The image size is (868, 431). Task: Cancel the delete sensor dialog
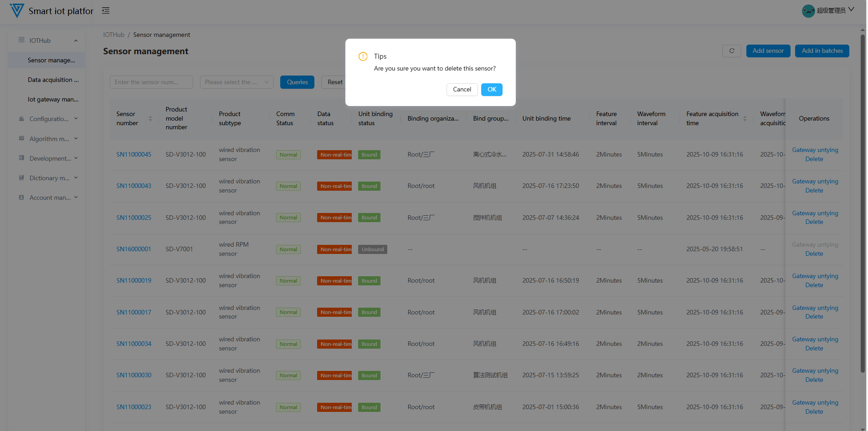[462, 90]
